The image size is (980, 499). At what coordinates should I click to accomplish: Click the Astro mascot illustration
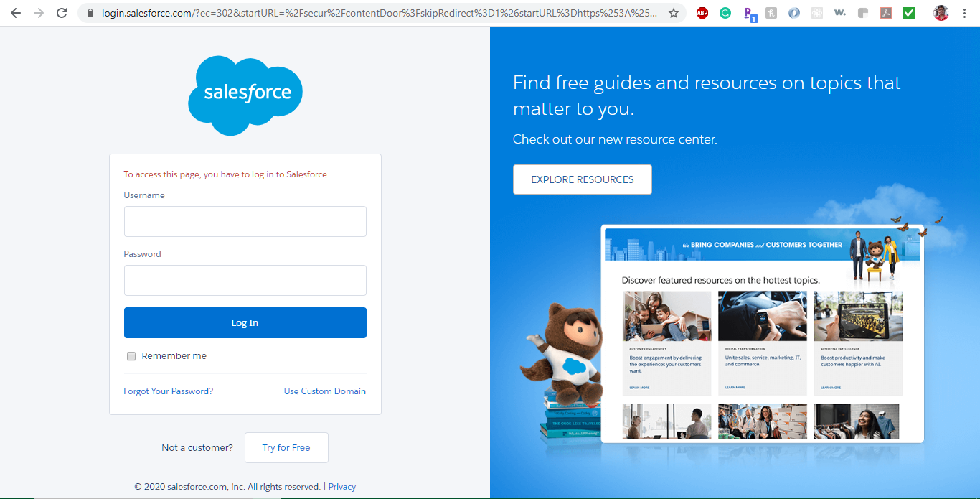pos(565,352)
